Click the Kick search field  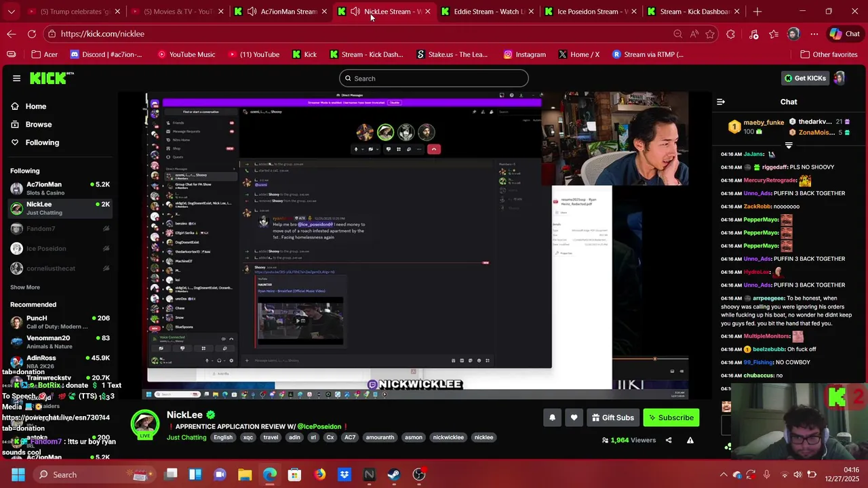click(434, 79)
